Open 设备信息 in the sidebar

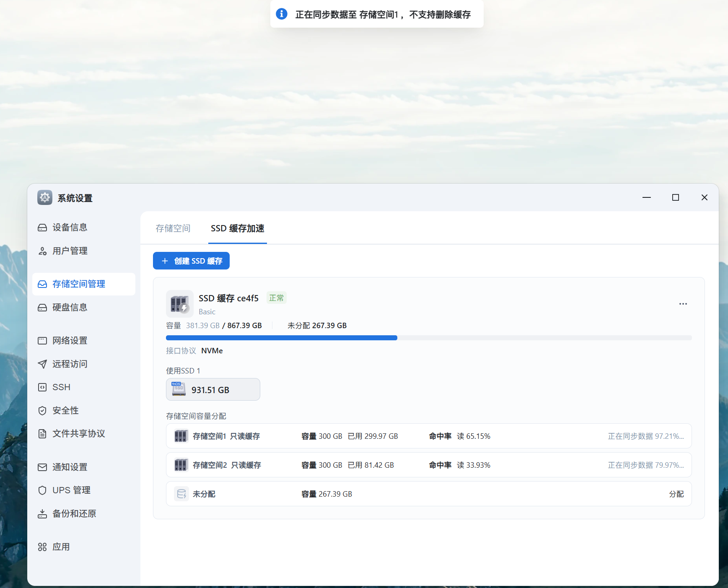[x=84, y=228]
